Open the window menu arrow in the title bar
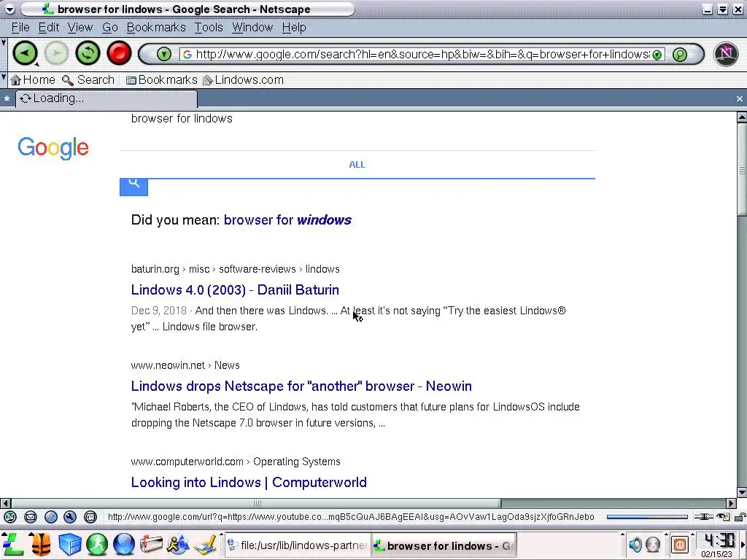The image size is (747, 560). 9,9
